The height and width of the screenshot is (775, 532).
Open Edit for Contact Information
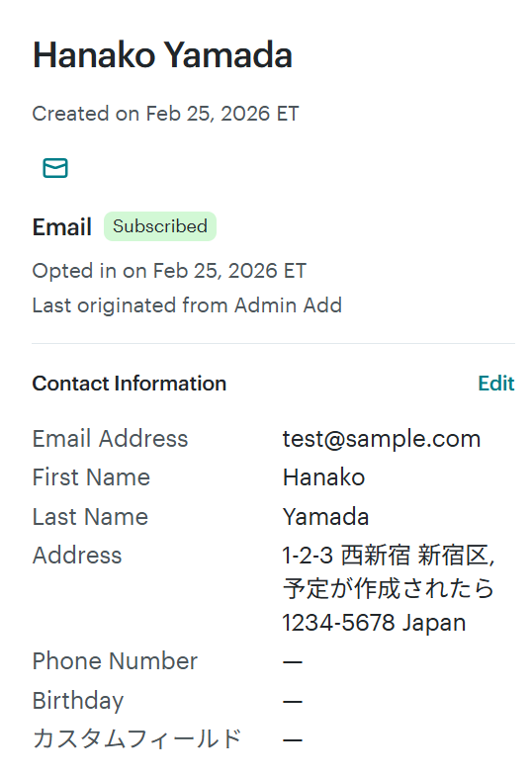(496, 384)
